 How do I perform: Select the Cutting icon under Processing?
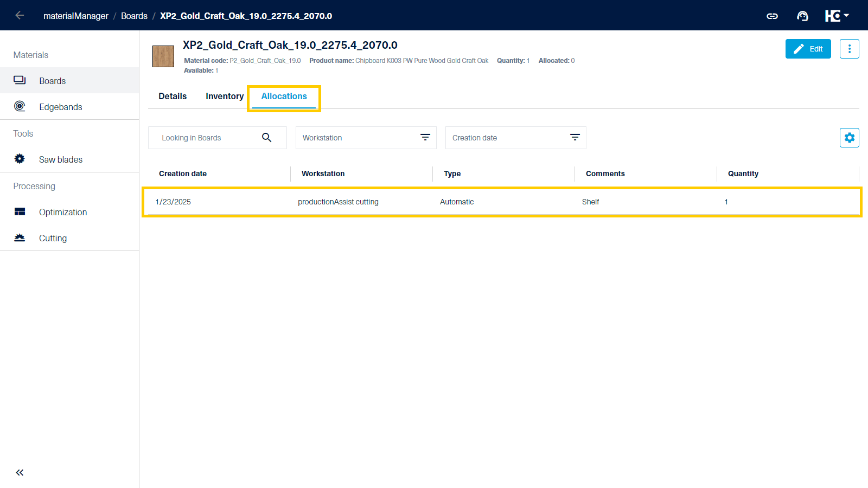20,237
